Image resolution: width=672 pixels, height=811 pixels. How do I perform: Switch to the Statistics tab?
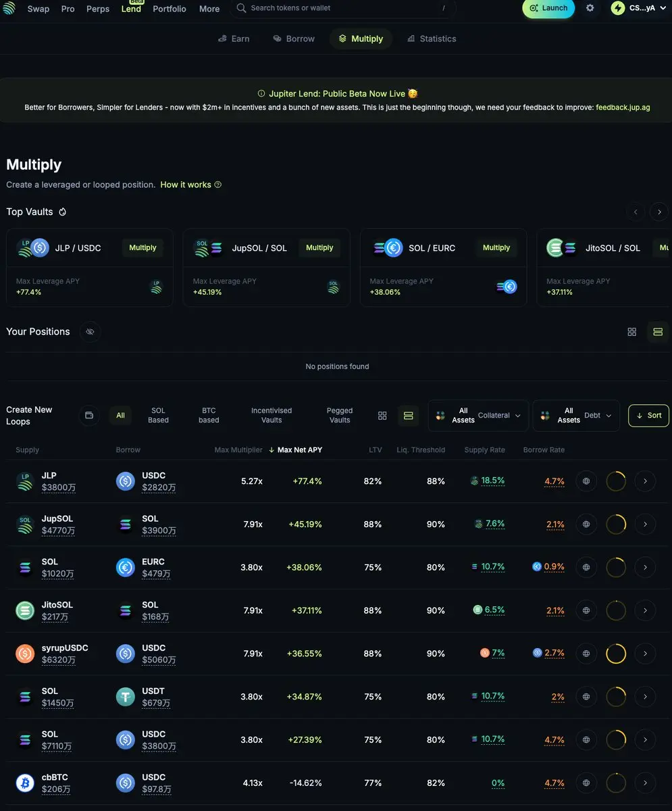(432, 39)
